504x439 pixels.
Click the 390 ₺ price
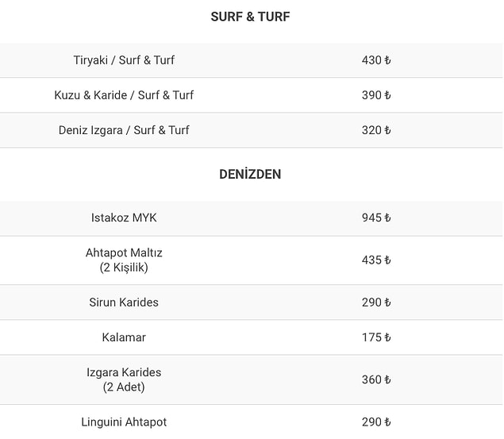[376, 95]
